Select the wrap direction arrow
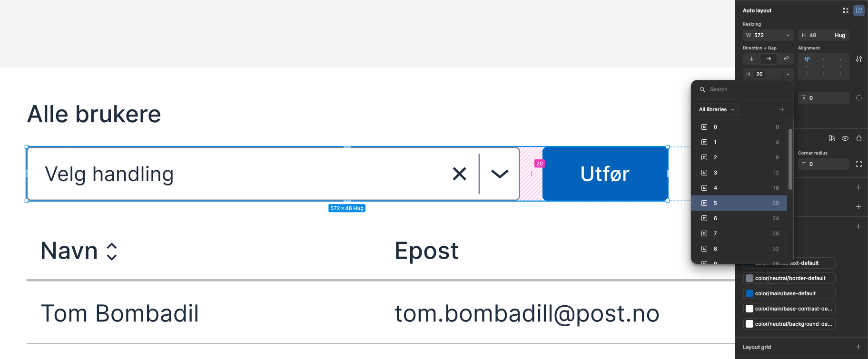 pyautogui.click(x=786, y=58)
